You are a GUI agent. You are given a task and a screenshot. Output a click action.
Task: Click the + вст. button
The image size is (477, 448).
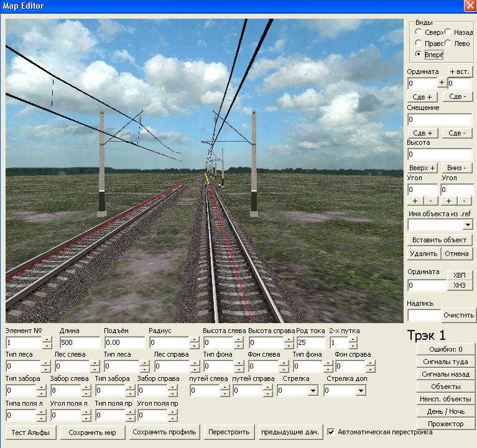[460, 71]
